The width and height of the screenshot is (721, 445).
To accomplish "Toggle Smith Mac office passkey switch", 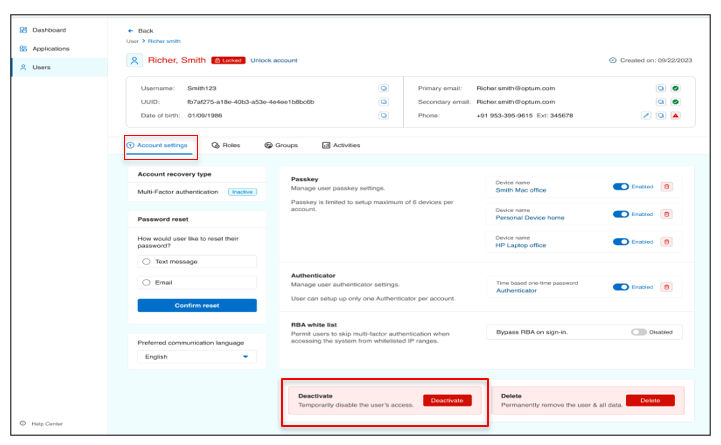I will [621, 187].
